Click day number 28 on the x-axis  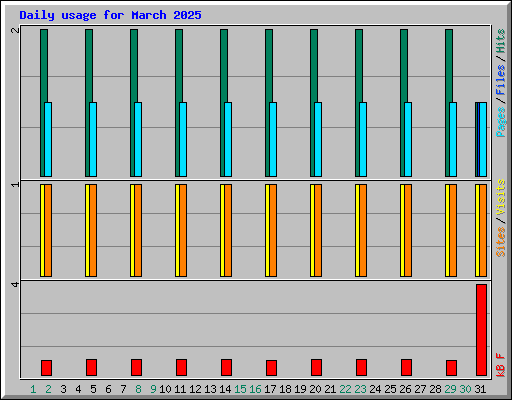pyautogui.click(x=435, y=389)
